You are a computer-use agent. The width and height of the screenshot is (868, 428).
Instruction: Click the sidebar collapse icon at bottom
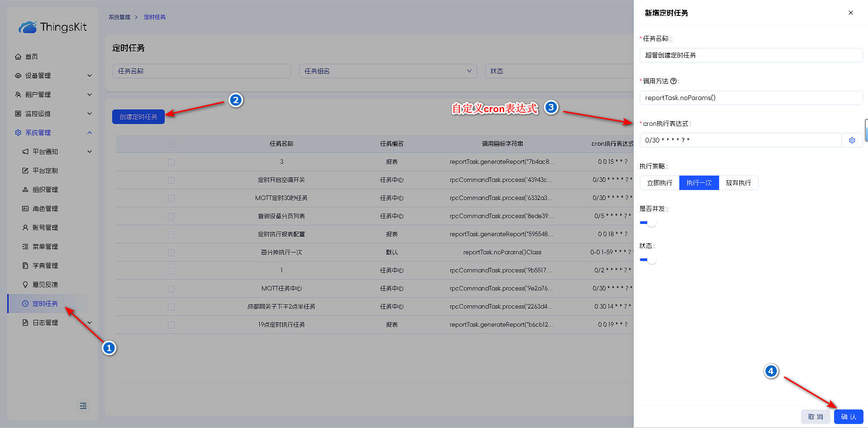(x=83, y=406)
